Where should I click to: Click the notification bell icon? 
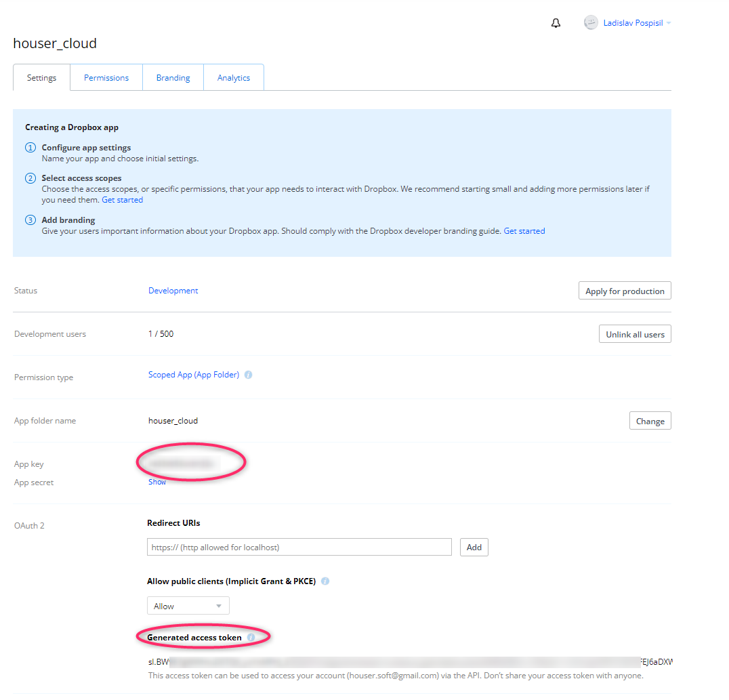coord(556,23)
